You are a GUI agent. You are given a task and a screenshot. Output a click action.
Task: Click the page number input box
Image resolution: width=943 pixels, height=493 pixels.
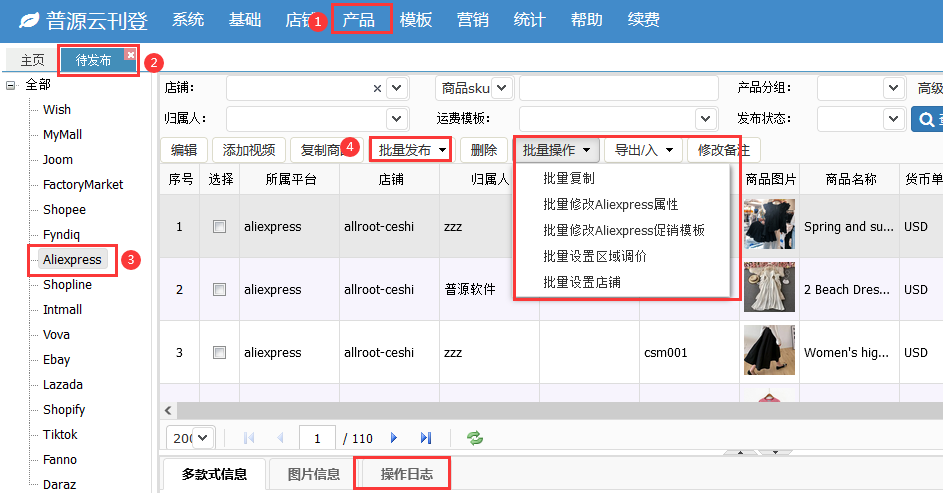click(317, 438)
